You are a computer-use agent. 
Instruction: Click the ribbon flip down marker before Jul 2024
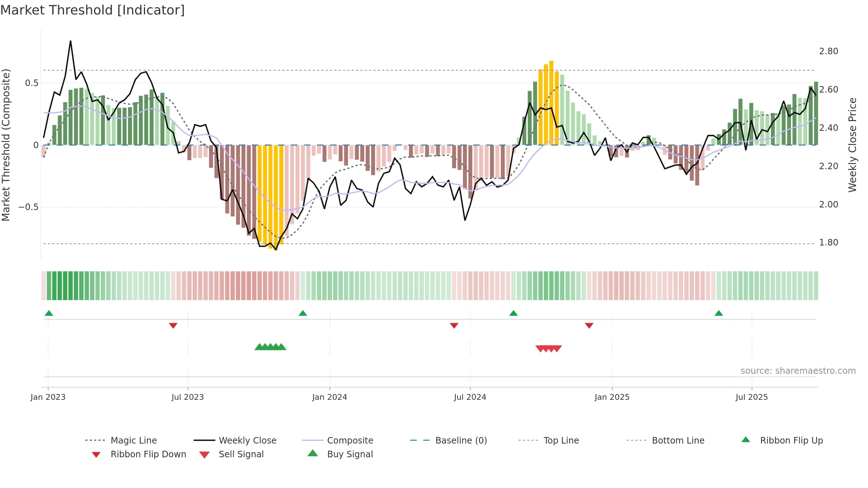point(454,326)
